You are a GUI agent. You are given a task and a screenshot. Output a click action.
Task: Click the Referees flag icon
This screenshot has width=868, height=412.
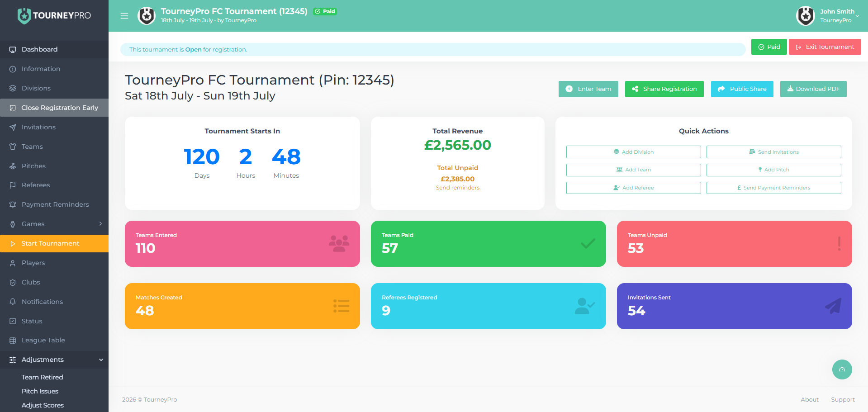pos(12,185)
